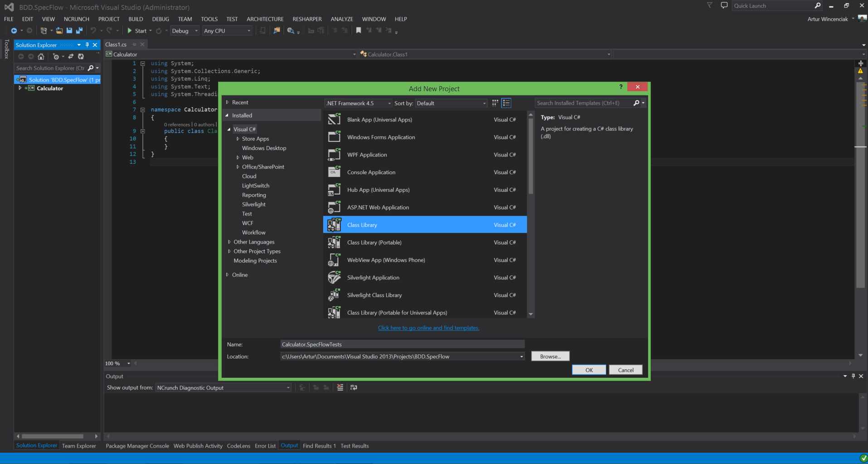The height and width of the screenshot is (464, 868).
Task: Open the Debug configuration dropdown
Action: click(184, 31)
